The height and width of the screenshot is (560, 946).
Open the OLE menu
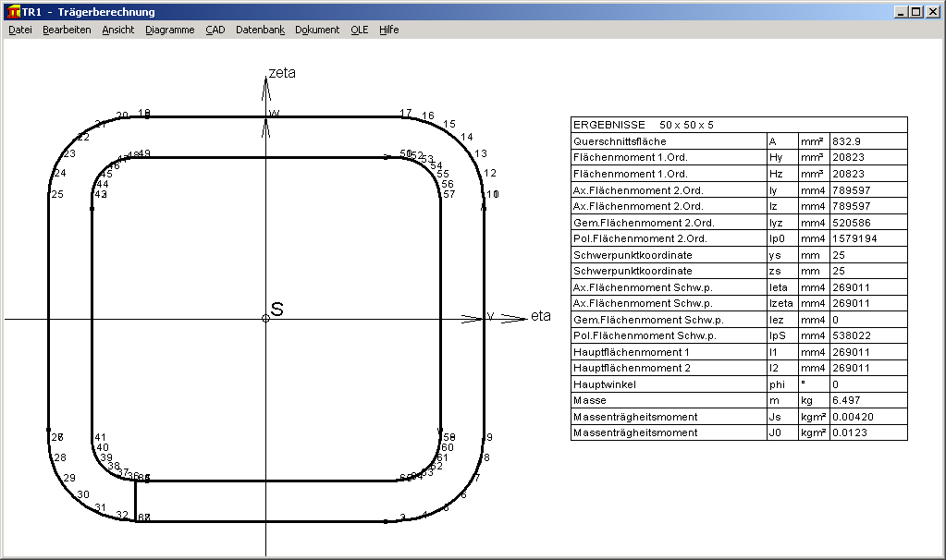[x=359, y=30]
